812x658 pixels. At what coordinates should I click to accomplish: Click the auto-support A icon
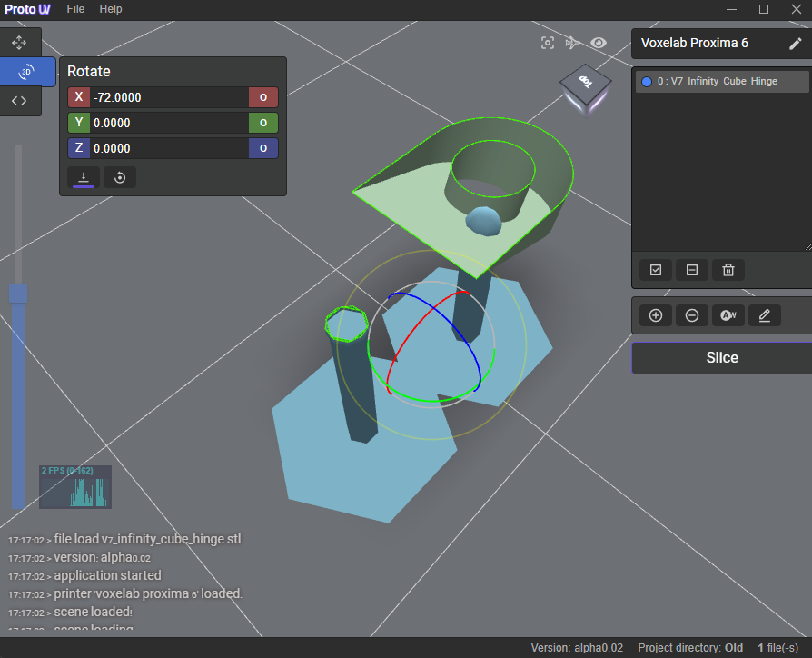tap(728, 315)
